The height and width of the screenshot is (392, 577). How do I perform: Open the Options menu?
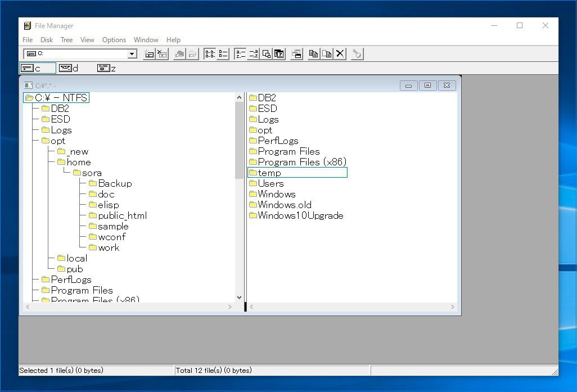tap(114, 40)
